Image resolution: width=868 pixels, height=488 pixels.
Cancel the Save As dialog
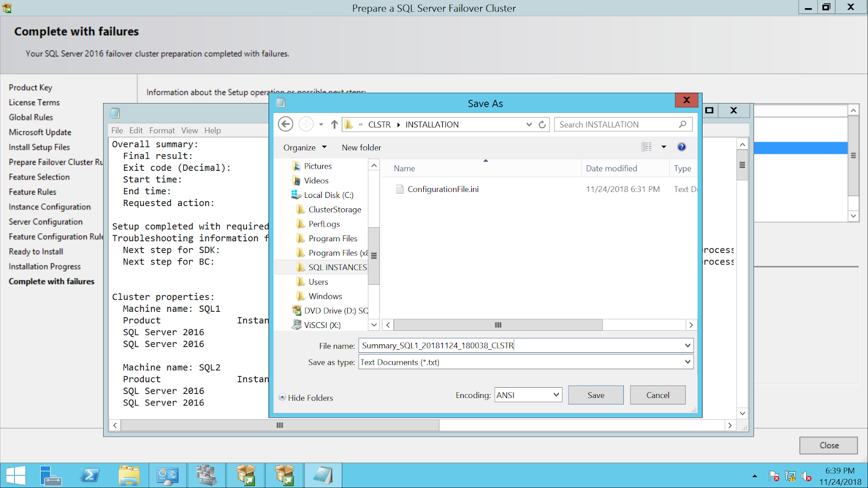[658, 395]
